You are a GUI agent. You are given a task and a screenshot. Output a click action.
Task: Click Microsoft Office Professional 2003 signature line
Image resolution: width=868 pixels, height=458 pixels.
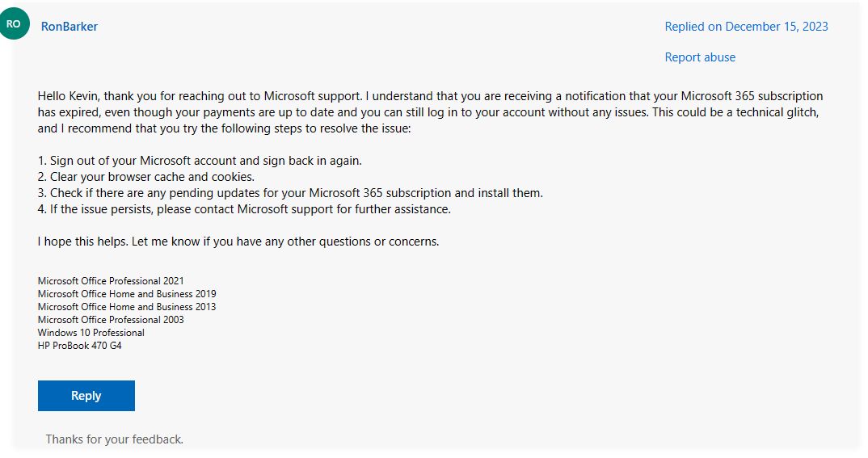pyautogui.click(x=111, y=320)
